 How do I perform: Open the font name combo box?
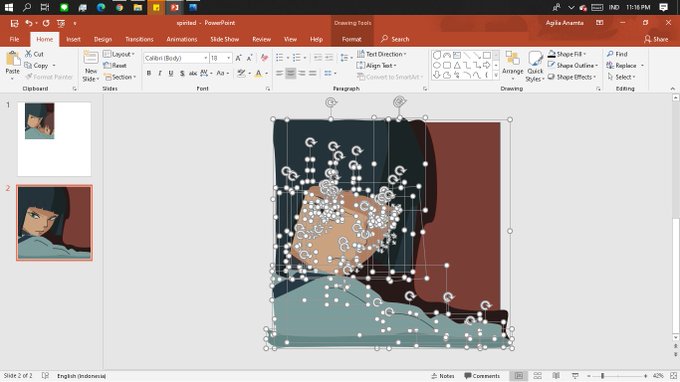(x=176, y=58)
